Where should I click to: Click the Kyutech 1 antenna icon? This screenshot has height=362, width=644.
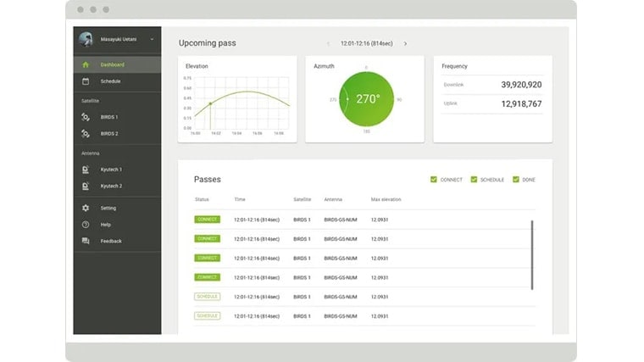click(x=86, y=170)
